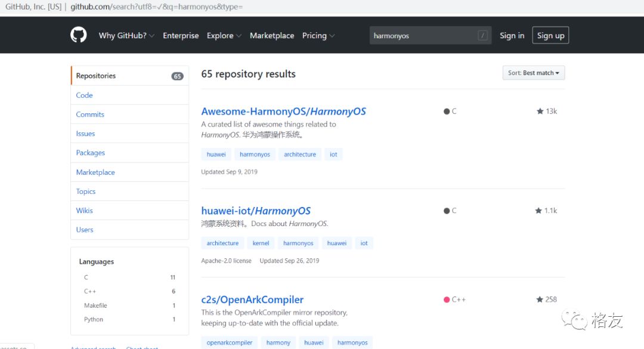Go to Marketplace in top navigation
644x349 pixels.
(272, 35)
